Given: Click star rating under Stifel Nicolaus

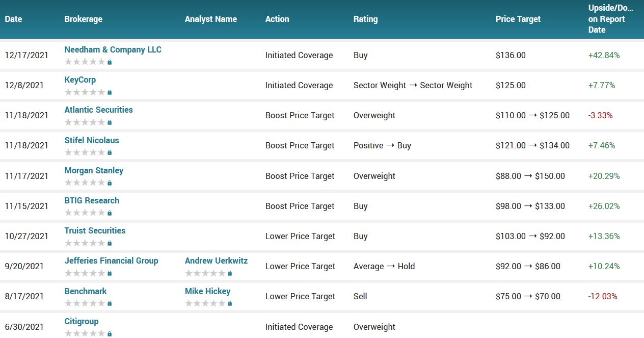Looking at the screenshot, I should click(x=85, y=152).
